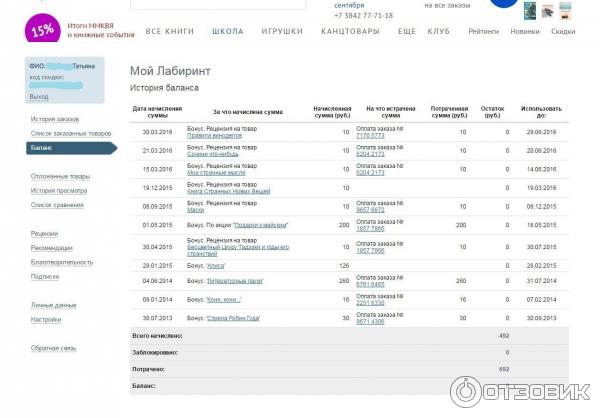This screenshot has width=600, height=418.
Task: Open «Отложенные товары» in the sidebar
Action: 60,176
